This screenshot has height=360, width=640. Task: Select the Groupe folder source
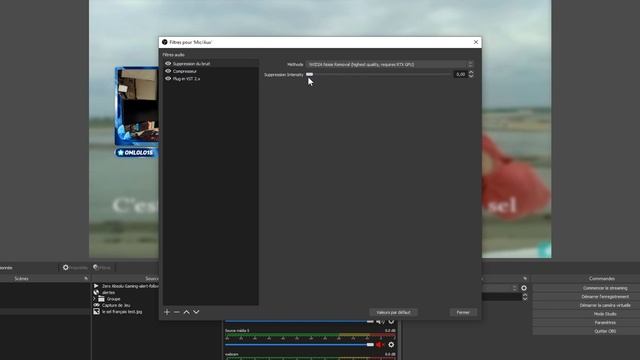pyautogui.click(x=113, y=299)
